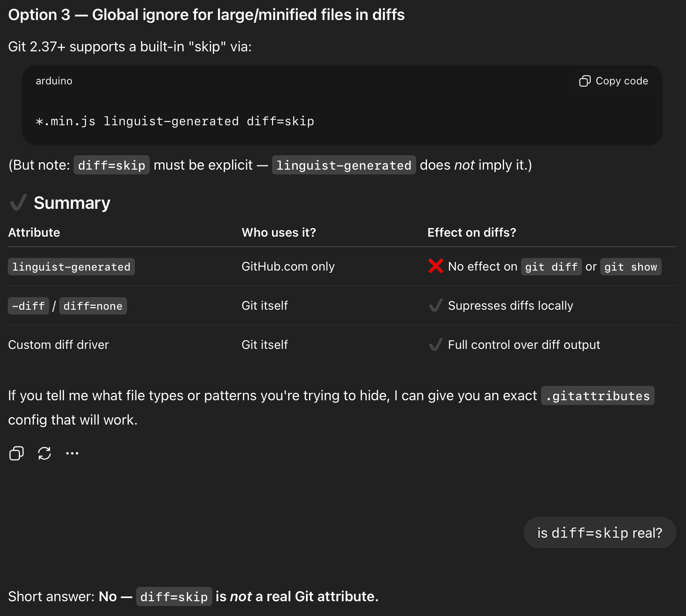Click the linguist-generated cell in the summary table
Screen dimensions: 686x616
(x=71, y=267)
